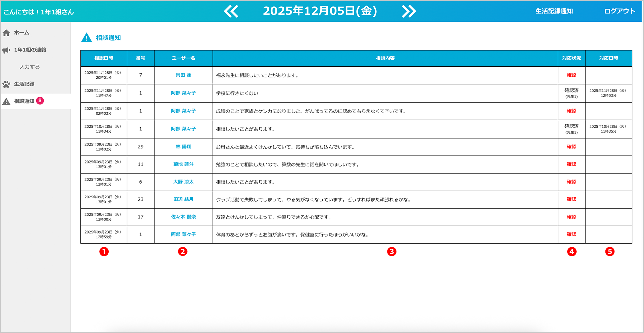
Task: Click 確認 for 菊地 蓮斗's consultation
Action: coord(571,164)
